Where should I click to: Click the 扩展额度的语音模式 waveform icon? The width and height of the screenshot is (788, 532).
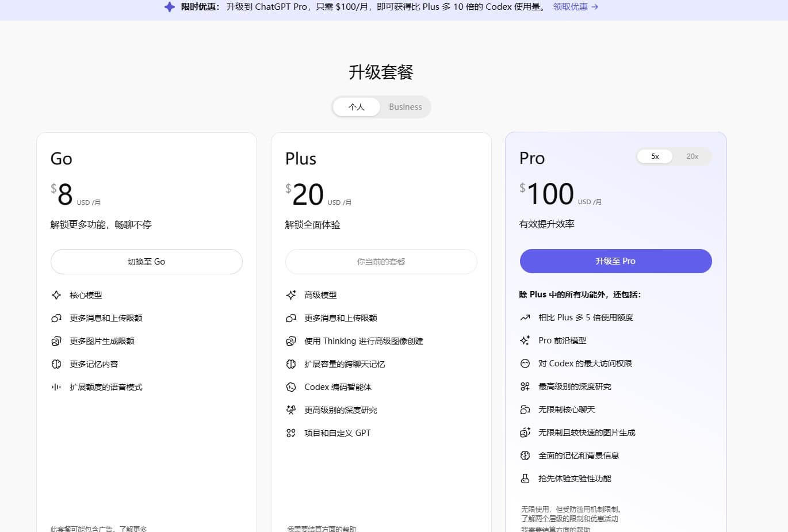(56, 387)
